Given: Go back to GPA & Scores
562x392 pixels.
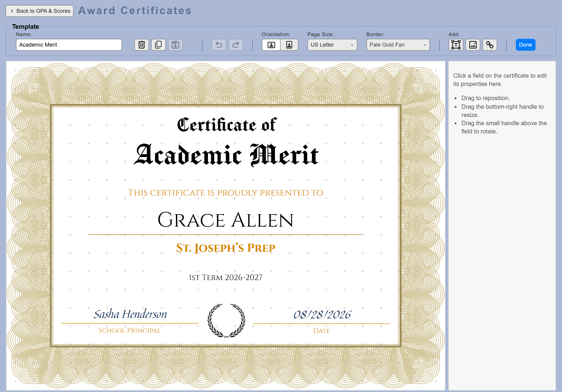Looking at the screenshot, I should pyautogui.click(x=40, y=11).
